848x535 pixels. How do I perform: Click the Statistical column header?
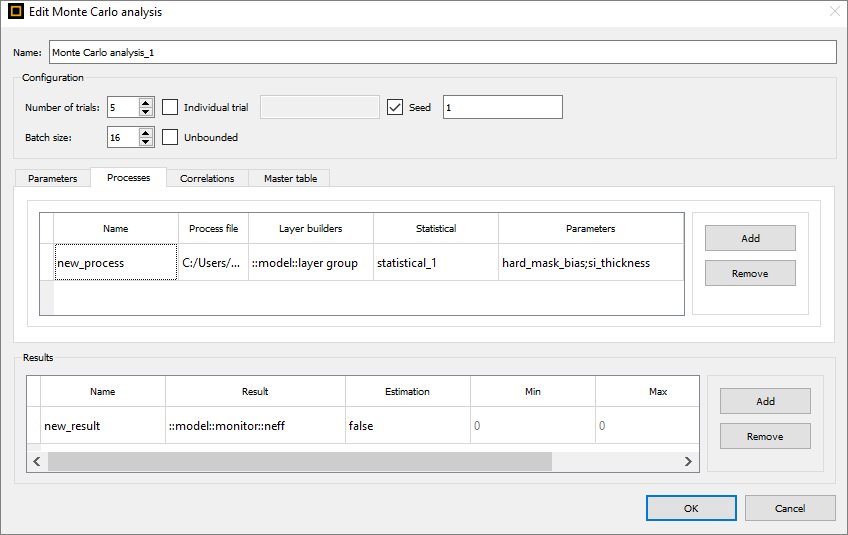coord(436,228)
